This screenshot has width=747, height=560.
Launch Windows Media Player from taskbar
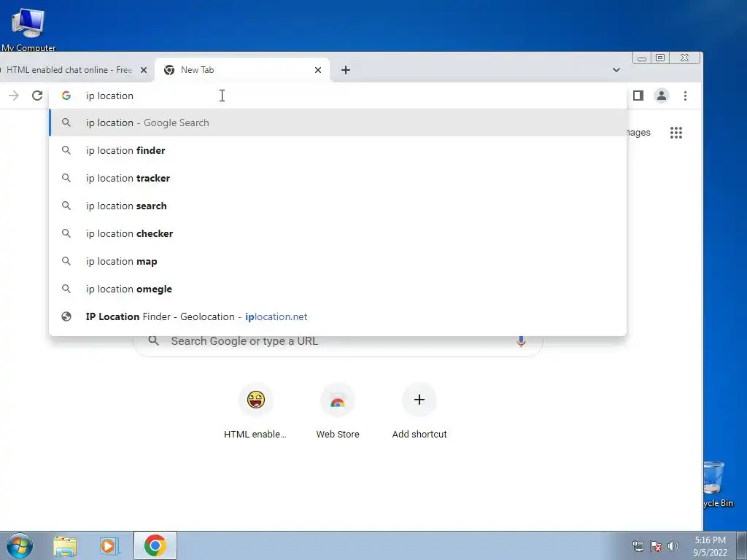coord(109,545)
